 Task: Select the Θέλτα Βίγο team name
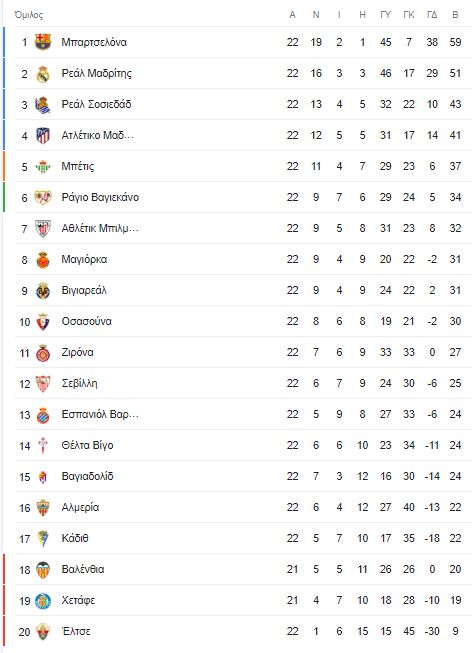[87, 445]
